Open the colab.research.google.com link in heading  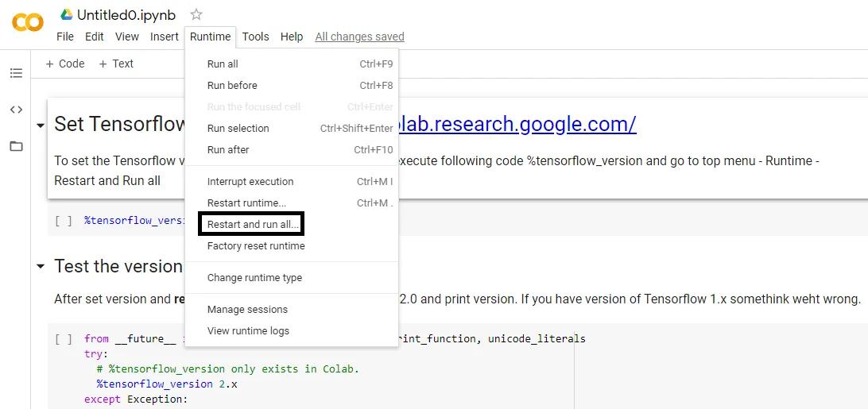coord(517,125)
